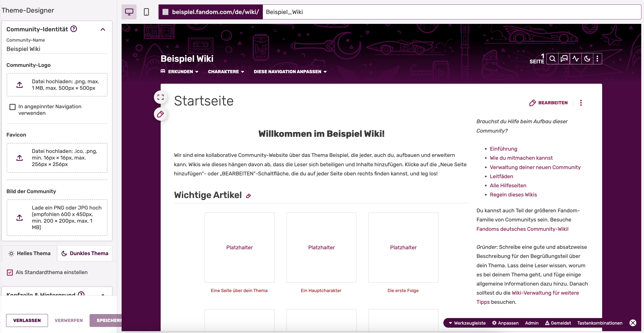The image size is (644, 333).
Task: Select the Dunkles Thema tab
Action: (85, 253)
